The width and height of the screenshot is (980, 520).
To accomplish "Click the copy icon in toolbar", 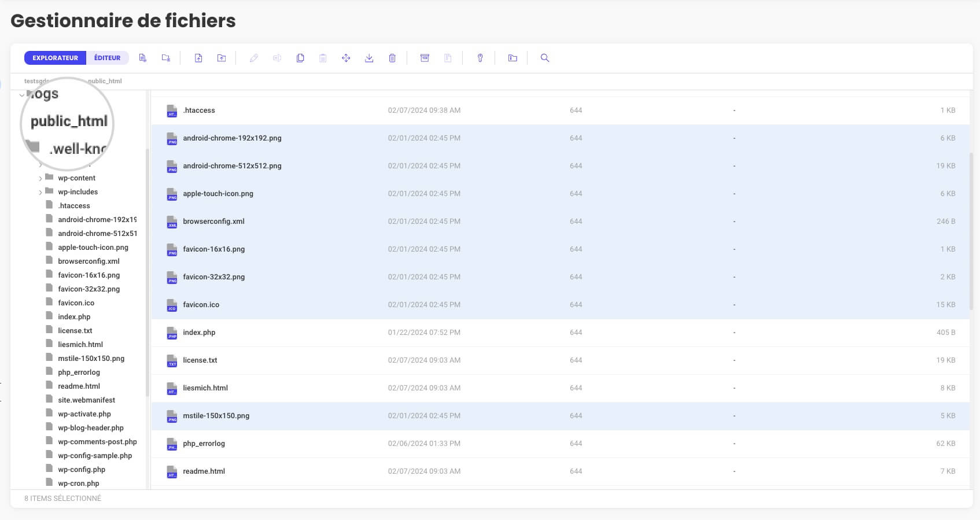I will (x=300, y=58).
